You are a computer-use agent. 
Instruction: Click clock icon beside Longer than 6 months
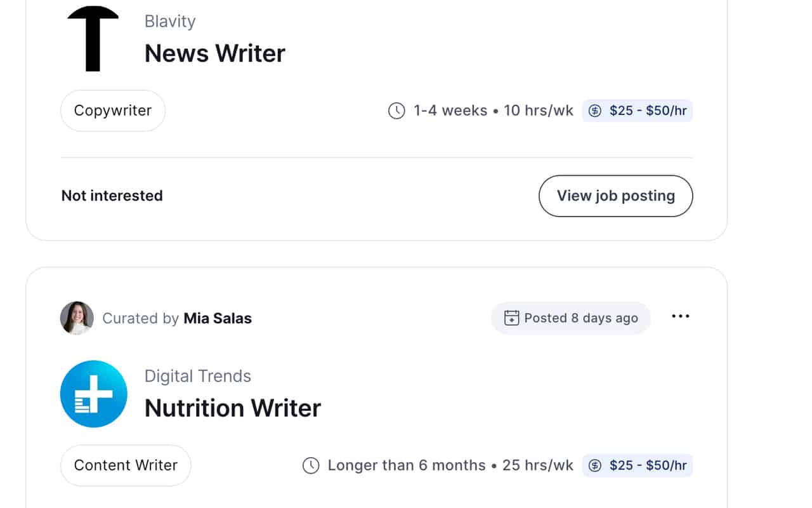point(311,465)
